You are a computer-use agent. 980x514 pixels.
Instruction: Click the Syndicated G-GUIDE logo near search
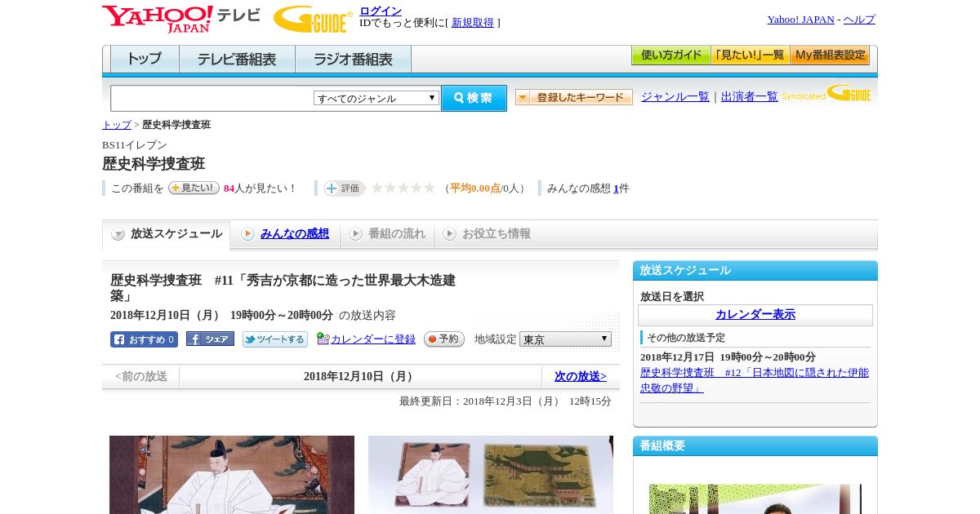coord(826,94)
